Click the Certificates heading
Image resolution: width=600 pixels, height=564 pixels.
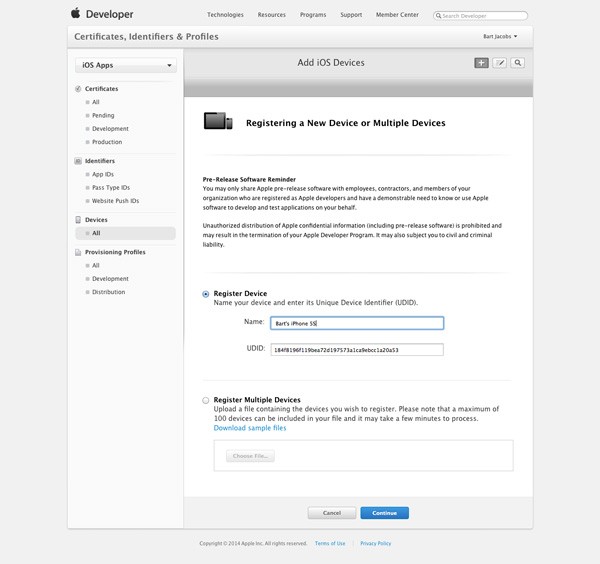tap(101, 89)
